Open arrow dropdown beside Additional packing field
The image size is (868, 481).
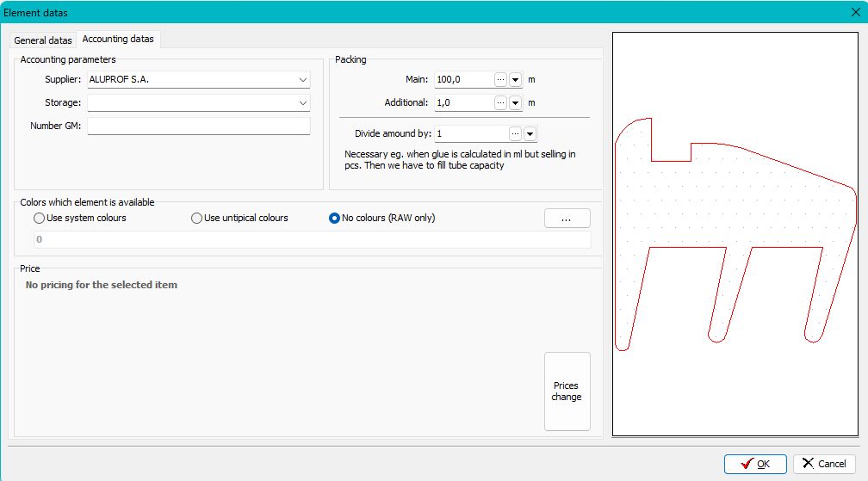516,102
